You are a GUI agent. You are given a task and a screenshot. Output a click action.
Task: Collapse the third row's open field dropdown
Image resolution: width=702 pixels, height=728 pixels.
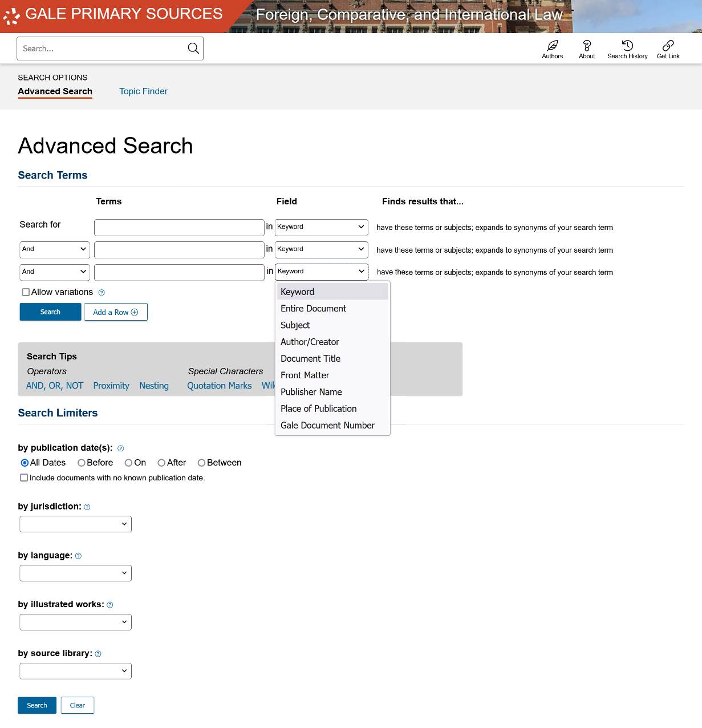pyautogui.click(x=322, y=272)
